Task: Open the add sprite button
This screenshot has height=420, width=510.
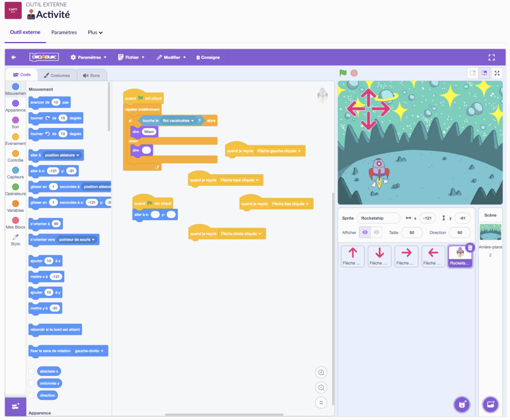Action: click(x=462, y=405)
